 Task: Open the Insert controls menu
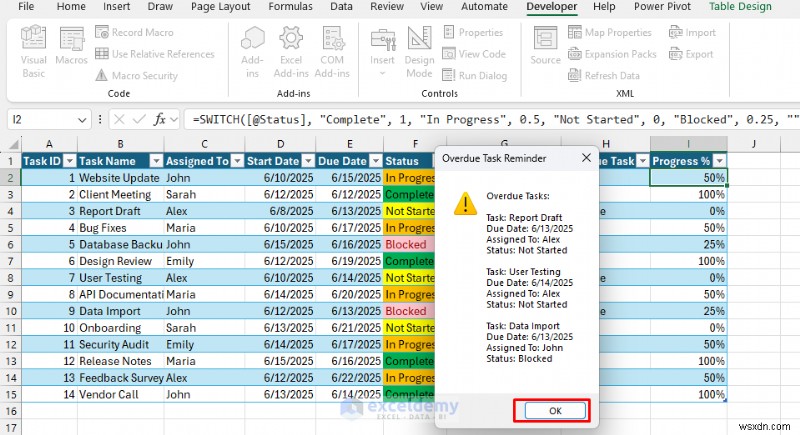click(x=382, y=52)
